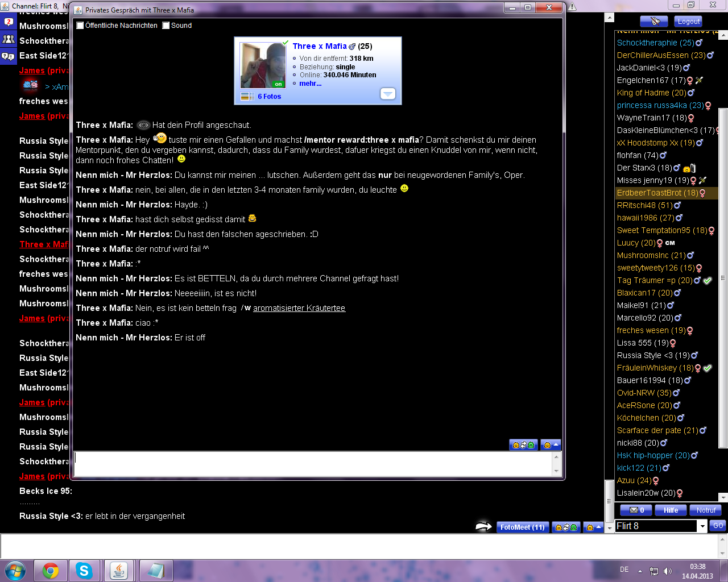This screenshot has width=728, height=582.
Task: Click the notification bubble icon showing 2
Action: pyautogui.click(x=9, y=22)
